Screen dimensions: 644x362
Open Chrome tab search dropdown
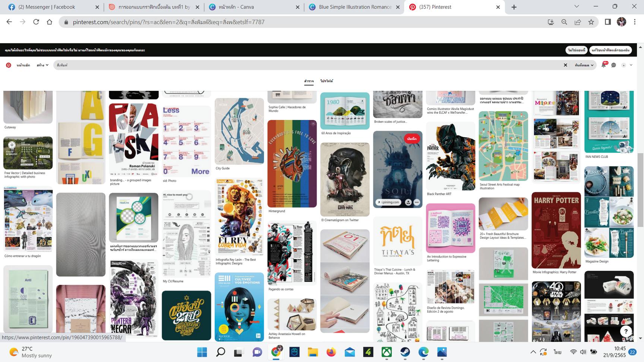[x=577, y=7]
